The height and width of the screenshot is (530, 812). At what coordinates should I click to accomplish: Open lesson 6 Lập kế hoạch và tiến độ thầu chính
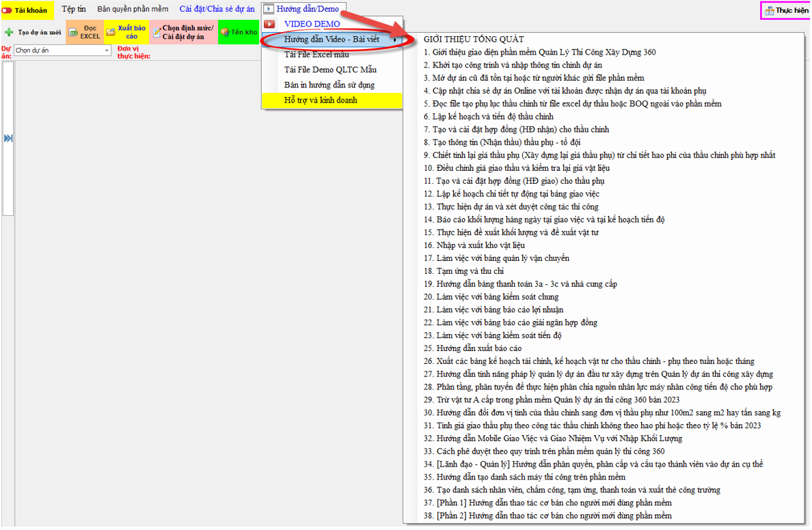click(488, 117)
